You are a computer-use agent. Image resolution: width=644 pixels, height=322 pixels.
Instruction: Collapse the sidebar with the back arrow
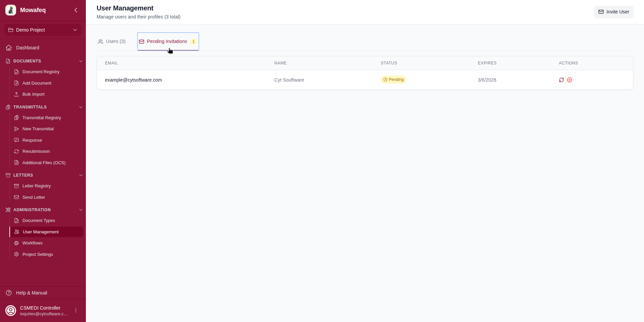[x=76, y=10]
